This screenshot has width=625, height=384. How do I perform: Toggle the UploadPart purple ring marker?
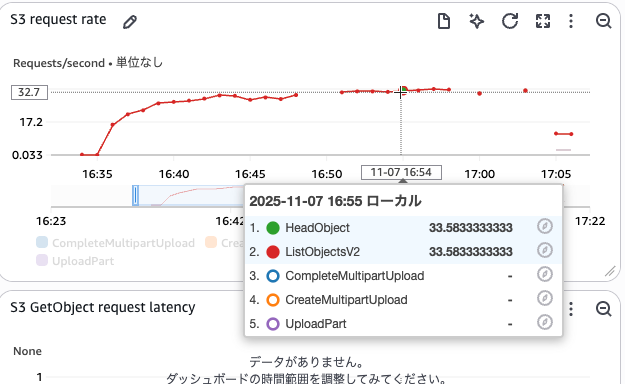click(273, 324)
